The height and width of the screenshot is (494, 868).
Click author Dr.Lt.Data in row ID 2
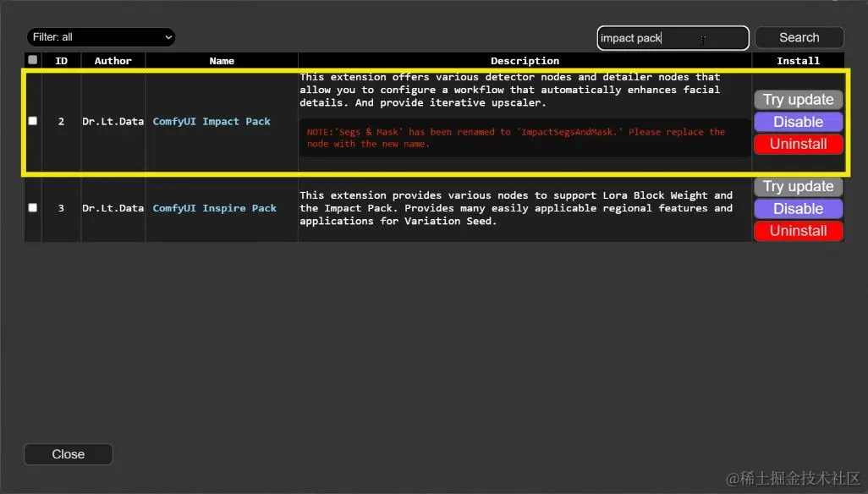point(113,121)
